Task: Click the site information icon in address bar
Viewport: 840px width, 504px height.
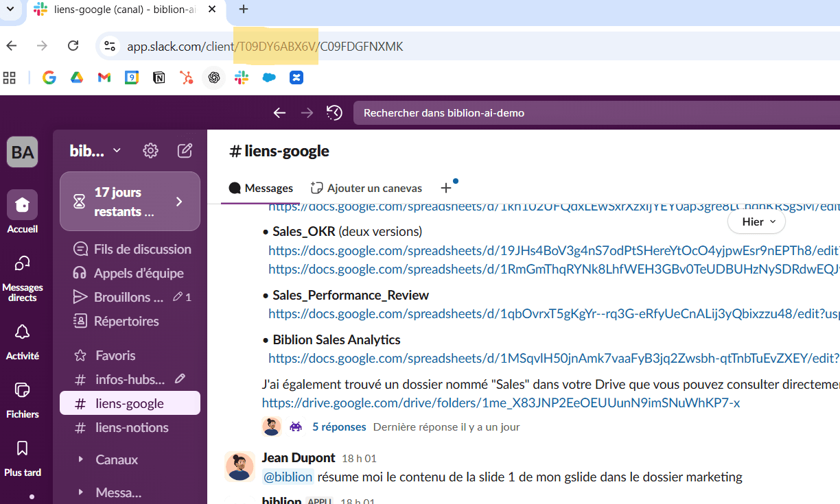Action: (109, 46)
